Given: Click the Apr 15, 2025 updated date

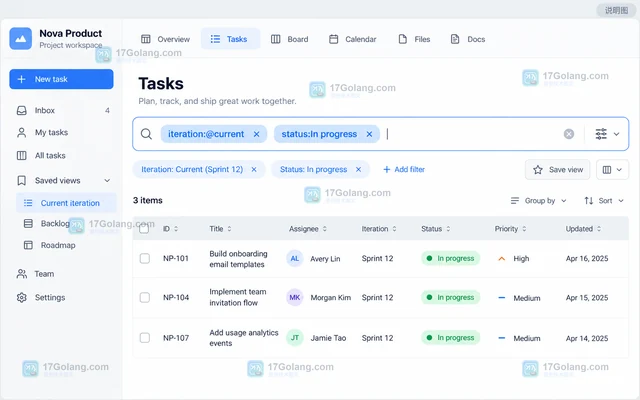Looking at the screenshot, I should pos(587,298).
